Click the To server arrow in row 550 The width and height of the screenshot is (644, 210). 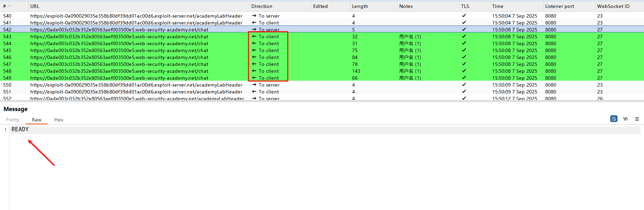tap(254, 85)
